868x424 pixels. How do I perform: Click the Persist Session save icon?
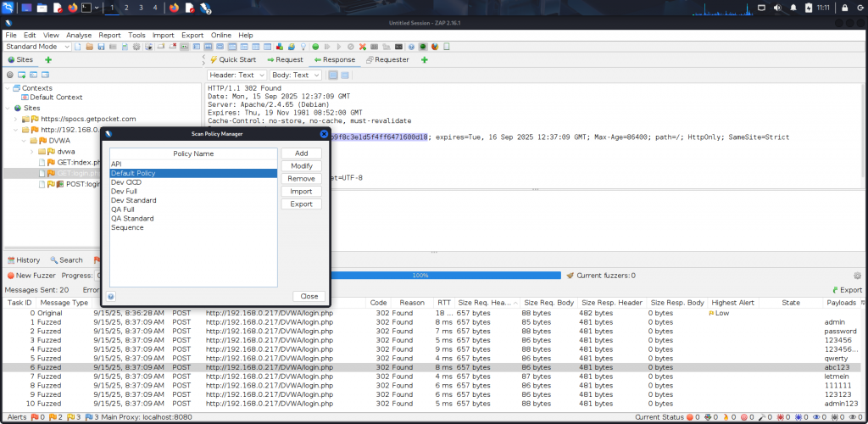pyautogui.click(x=101, y=47)
